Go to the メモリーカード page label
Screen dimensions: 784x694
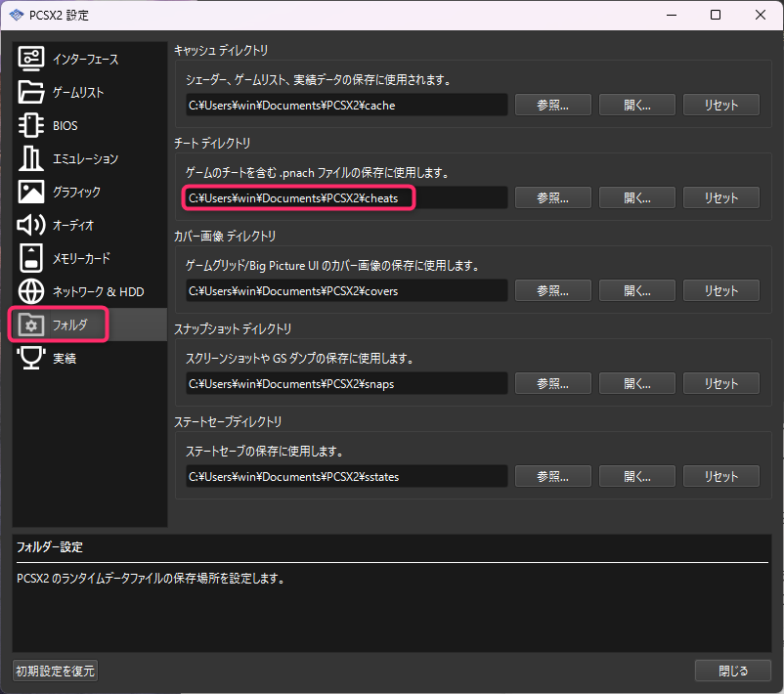tap(82, 258)
